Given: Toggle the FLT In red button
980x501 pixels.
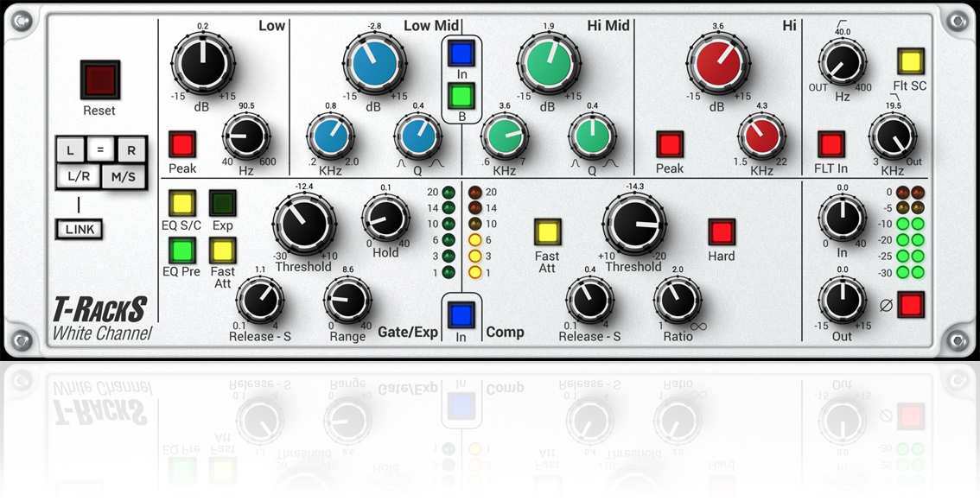Looking at the screenshot, I should pyautogui.click(x=831, y=144).
